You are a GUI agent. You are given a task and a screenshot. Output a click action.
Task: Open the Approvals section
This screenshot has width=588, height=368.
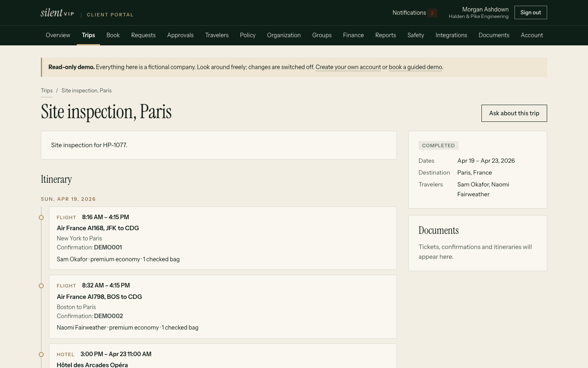point(180,35)
